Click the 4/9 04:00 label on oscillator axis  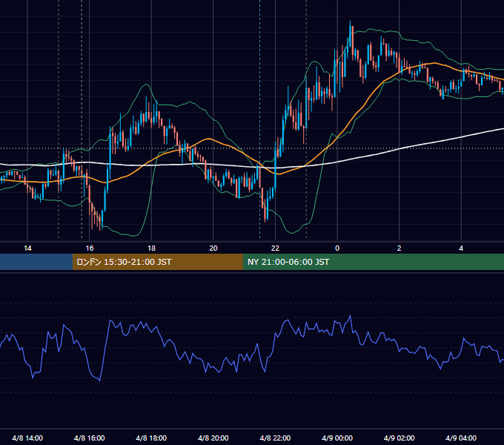[x=461, y=438]
